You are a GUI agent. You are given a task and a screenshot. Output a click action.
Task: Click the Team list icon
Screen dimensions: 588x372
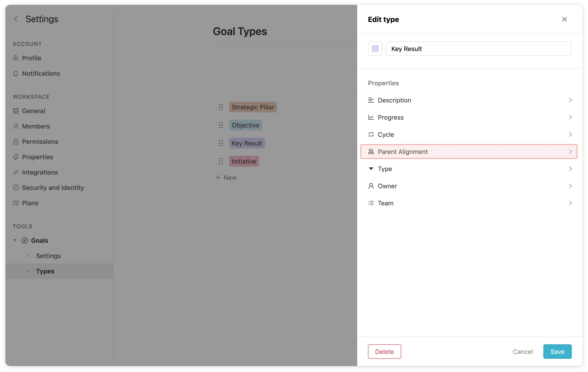371,203
